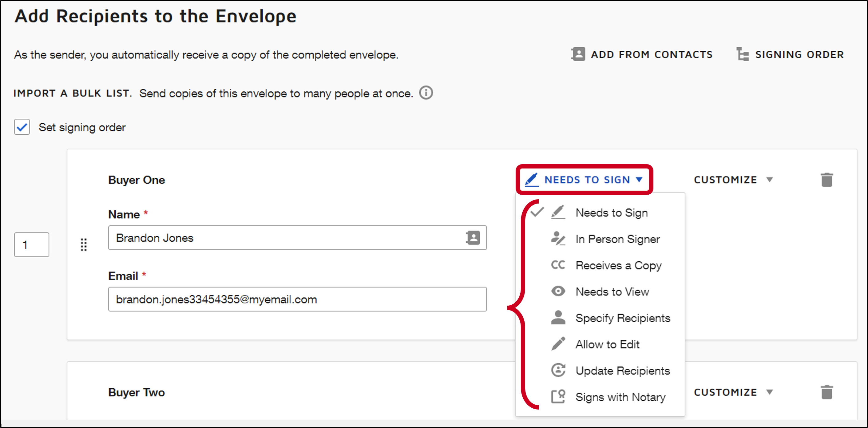Select Needs to View option
This screenshot has height=428, width=868.
click(x=612, y=291)
